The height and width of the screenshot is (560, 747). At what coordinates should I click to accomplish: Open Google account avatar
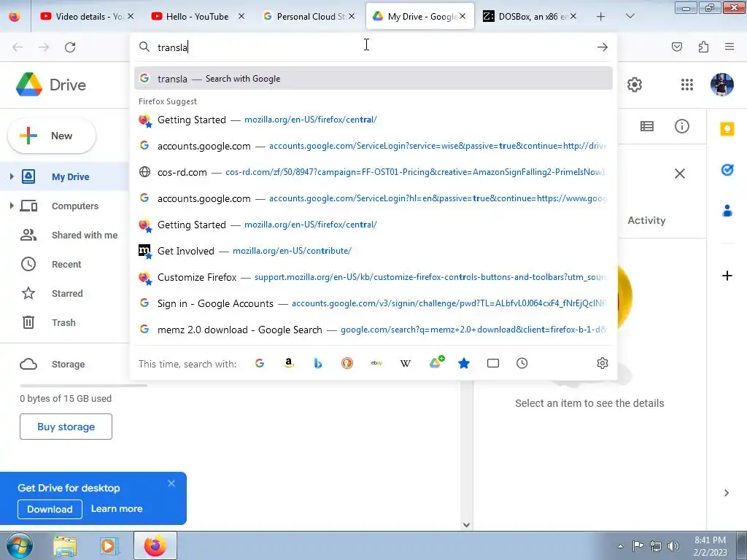click(721, 85)
